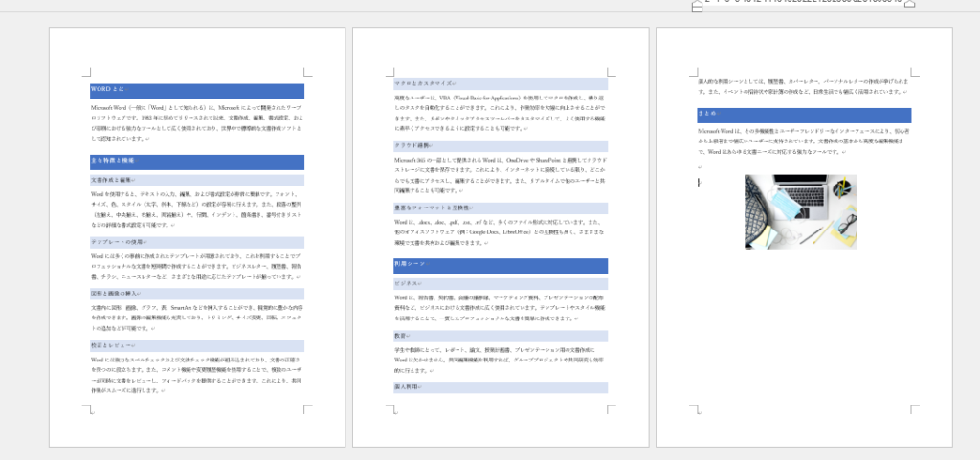980x460 pixels.
Task: Click the '個人利用' subheading
Action: click(501, 387)
